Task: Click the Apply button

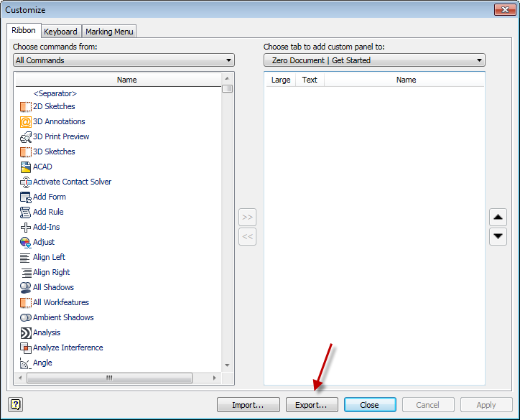Action: (486, 405)
